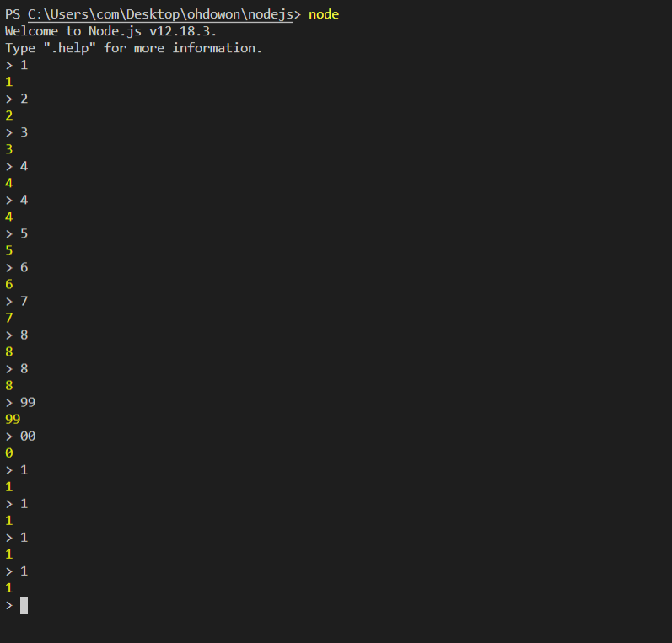Click the yellow output value '0'
The image size is (672, 643).
click(x=9, y=453)
